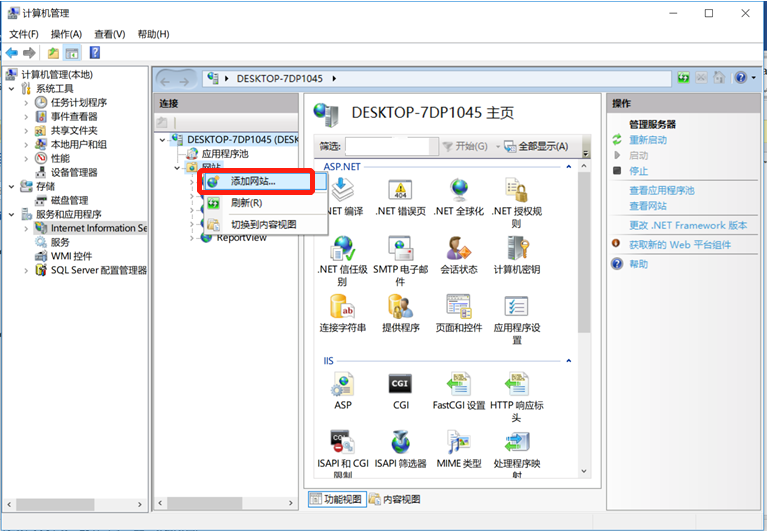
Task: Expand the 事件查看器 tree node
Action: click(x=26, y=117)
